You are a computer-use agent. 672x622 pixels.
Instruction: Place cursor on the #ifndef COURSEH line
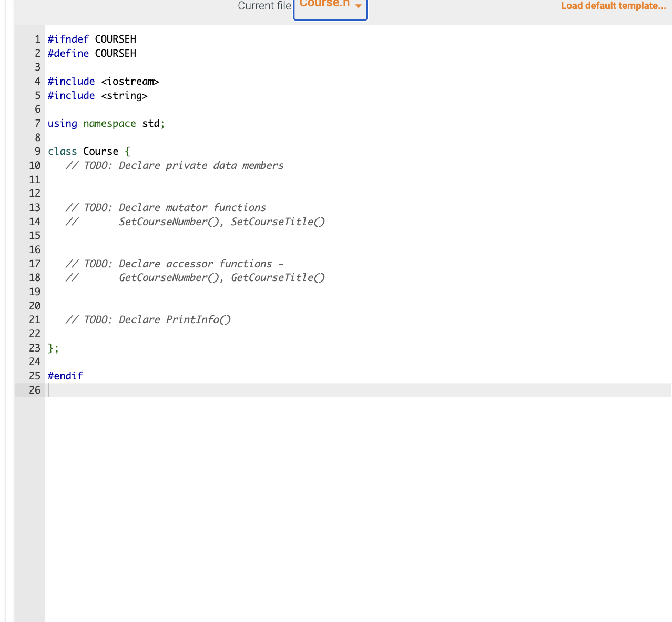tap(91, 39)
